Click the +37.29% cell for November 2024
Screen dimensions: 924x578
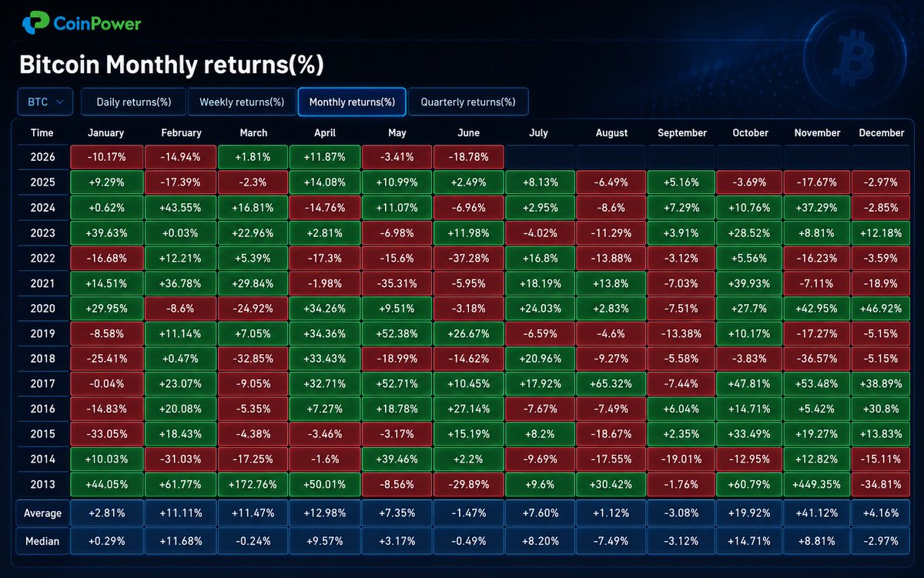click(817, 208)
